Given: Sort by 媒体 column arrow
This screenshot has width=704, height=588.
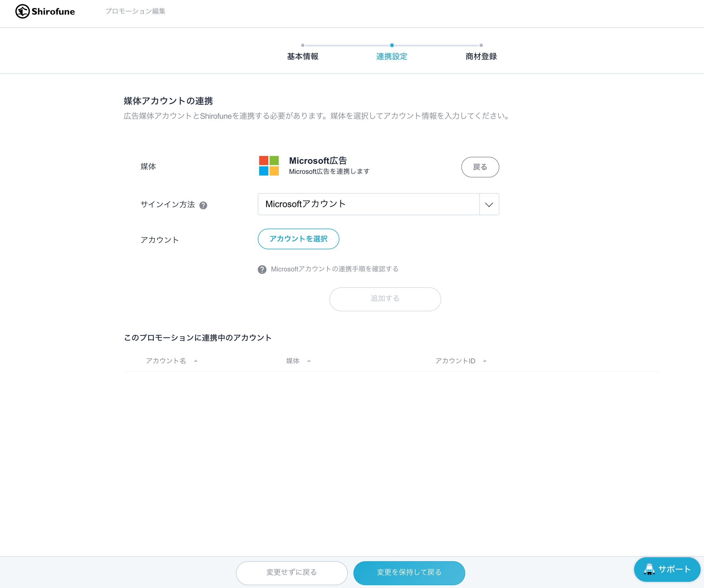Looking at the screenshot, I should tap(309, 361).
